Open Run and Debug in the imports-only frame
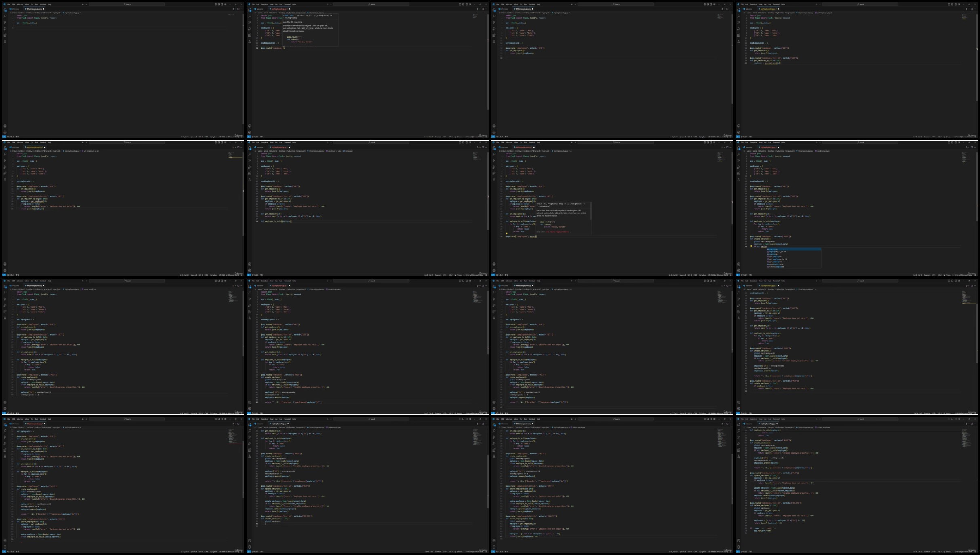This screenshot has height=555, width=980. tap(5, 29)
